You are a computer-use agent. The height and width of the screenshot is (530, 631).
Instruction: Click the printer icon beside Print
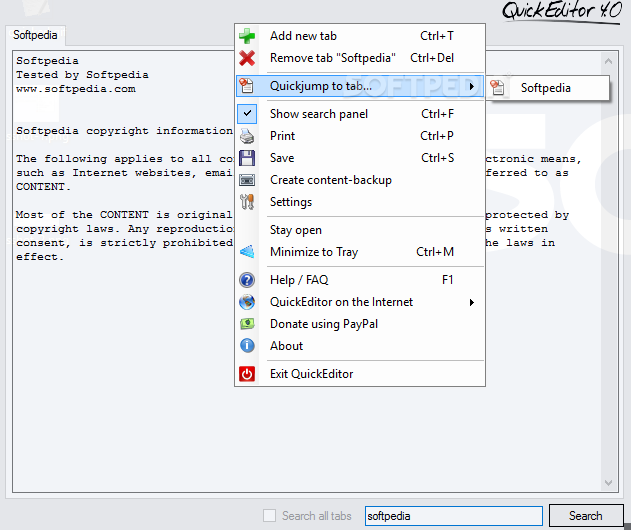[x=247, y=136]
